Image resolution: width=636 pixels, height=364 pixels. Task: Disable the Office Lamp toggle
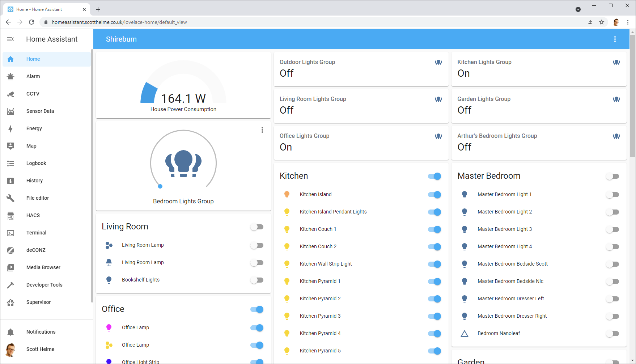[x=257, y=328]
